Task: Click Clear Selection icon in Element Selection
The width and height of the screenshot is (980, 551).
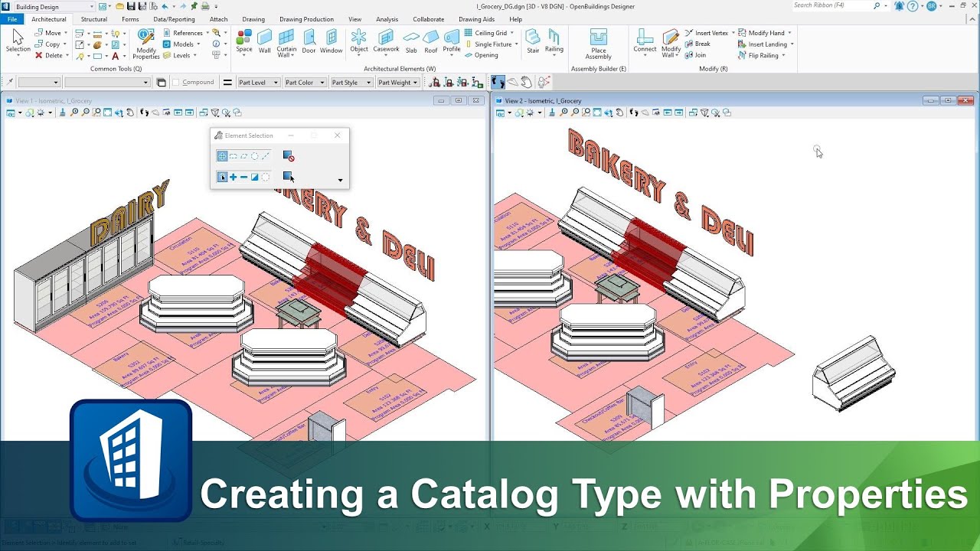Action: [x=289, y=156]
